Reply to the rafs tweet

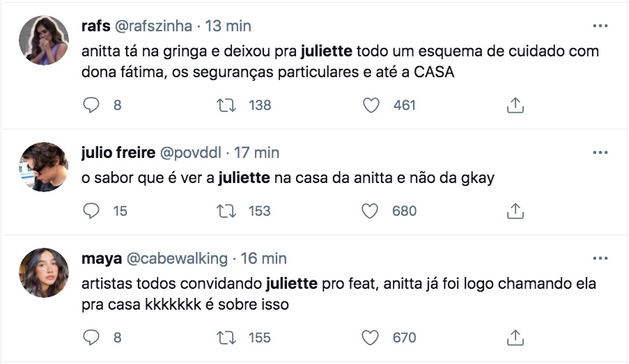pyautogui.click(x=92, y=105)
